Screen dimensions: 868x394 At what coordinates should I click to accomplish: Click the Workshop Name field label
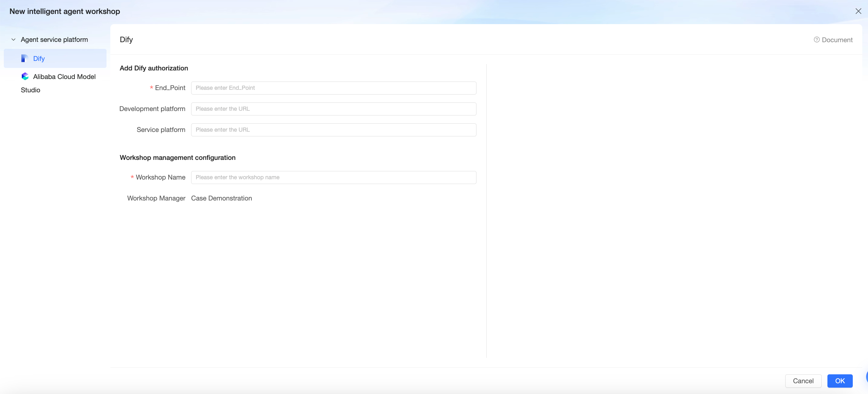[x=161, y=177]
